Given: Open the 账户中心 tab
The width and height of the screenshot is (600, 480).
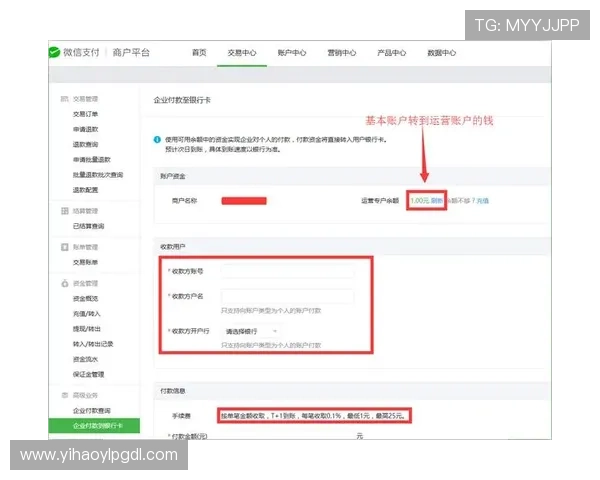Looking at the screenshot, I should click(x=292, y=53).
